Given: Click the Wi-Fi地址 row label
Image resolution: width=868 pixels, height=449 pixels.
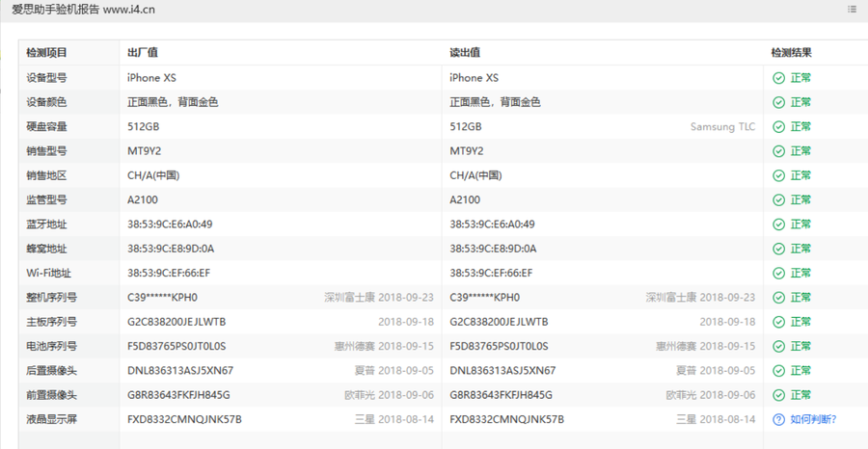Looking at the screenshot, I should tap(49, 273).
